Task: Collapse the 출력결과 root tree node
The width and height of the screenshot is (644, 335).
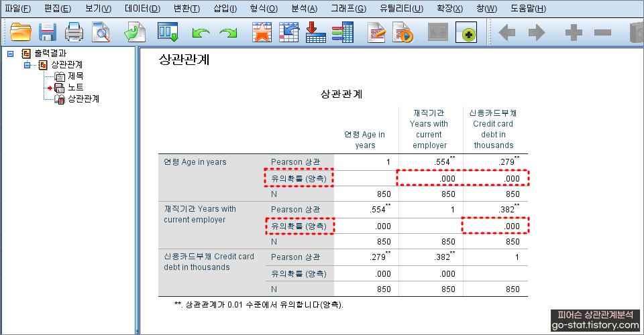Action: 11,54
